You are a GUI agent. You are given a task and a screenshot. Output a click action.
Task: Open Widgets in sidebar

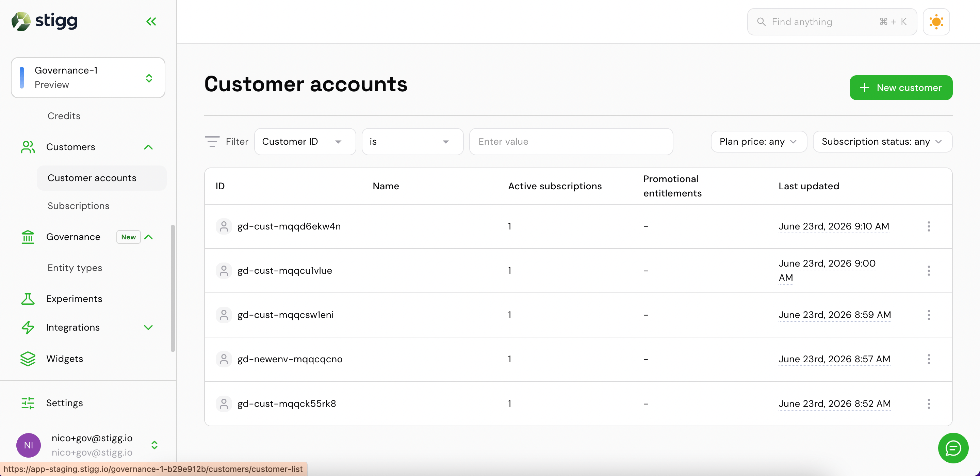point(65,359)
